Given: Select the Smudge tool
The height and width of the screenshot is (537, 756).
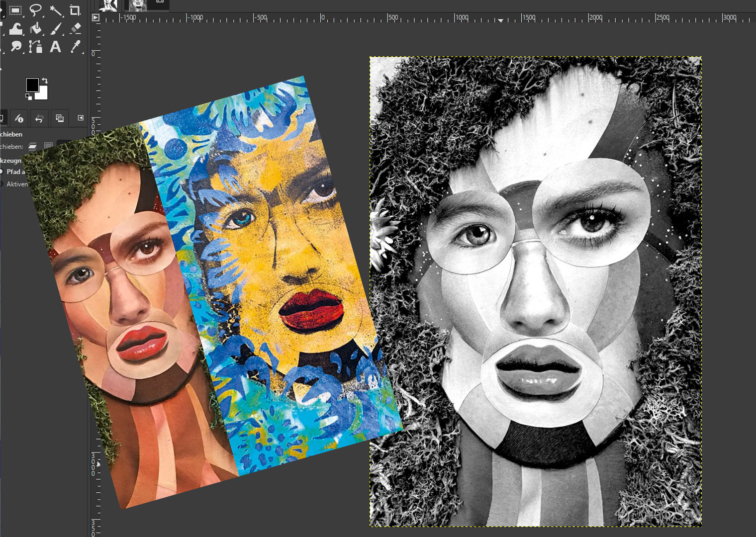Looking at the screenshot, I should point(16,47).
